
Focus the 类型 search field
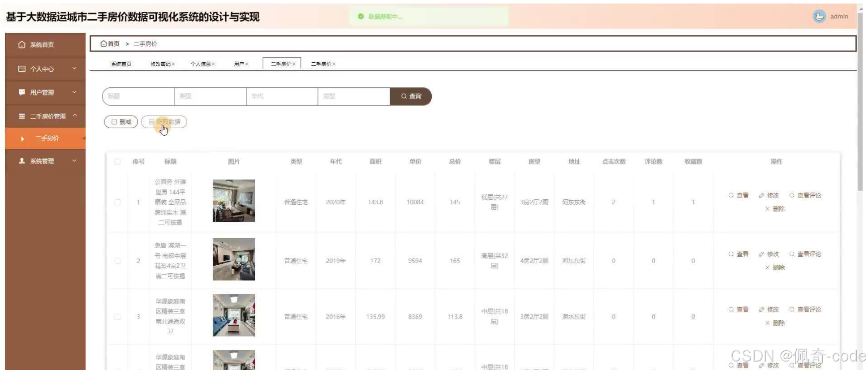pyautogui.click(x=210, y=96)
